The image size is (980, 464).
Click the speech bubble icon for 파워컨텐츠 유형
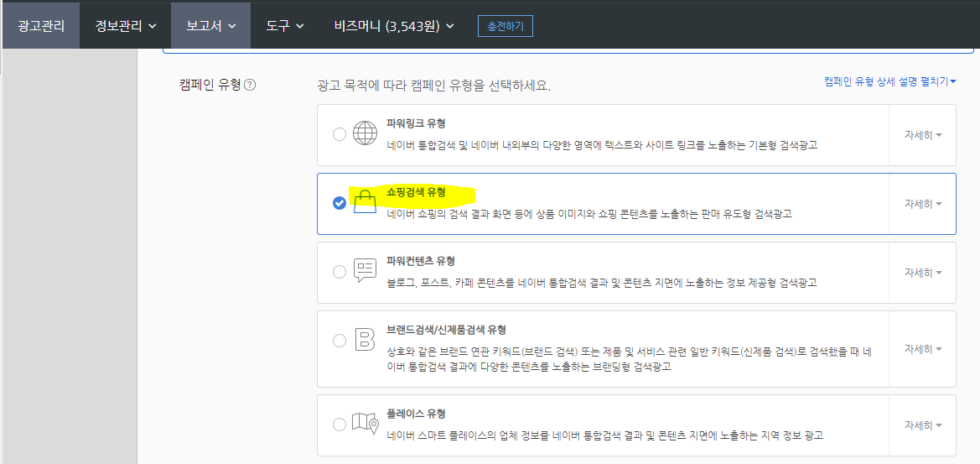click(365, 271)
